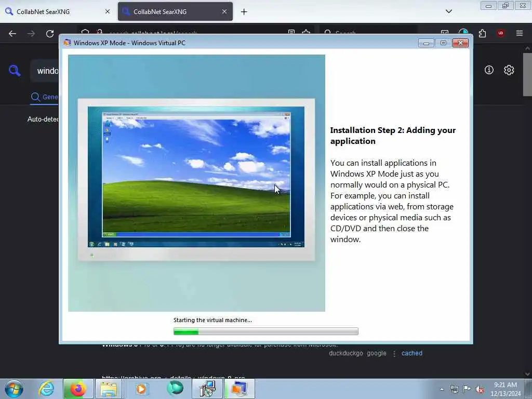Select the General search category tab

click(x=45, y=97)
